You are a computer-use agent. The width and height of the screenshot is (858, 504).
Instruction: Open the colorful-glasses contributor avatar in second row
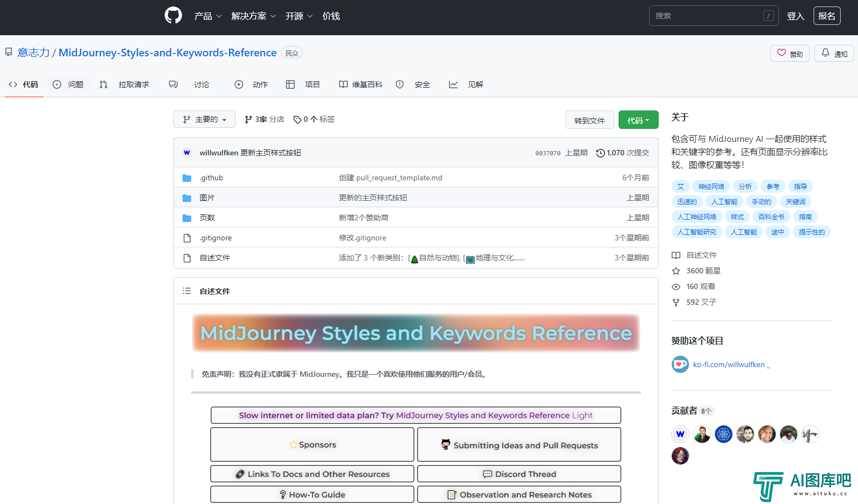[680, 456]
